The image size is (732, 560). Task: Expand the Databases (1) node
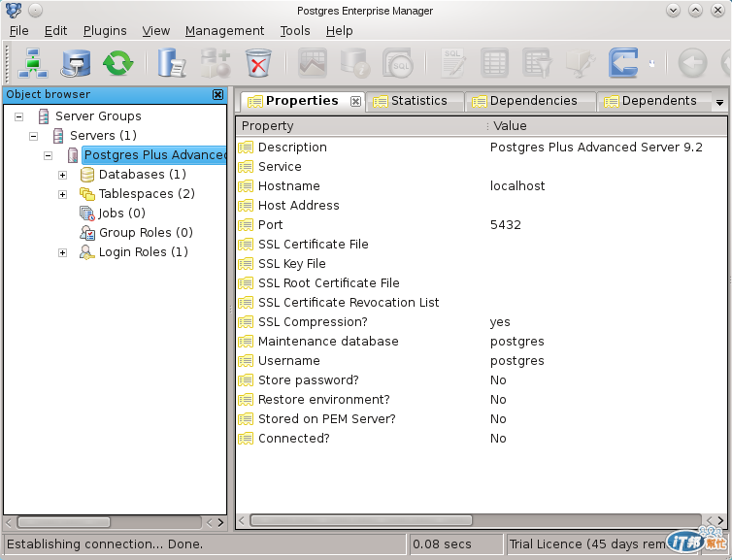click(62, 175)
